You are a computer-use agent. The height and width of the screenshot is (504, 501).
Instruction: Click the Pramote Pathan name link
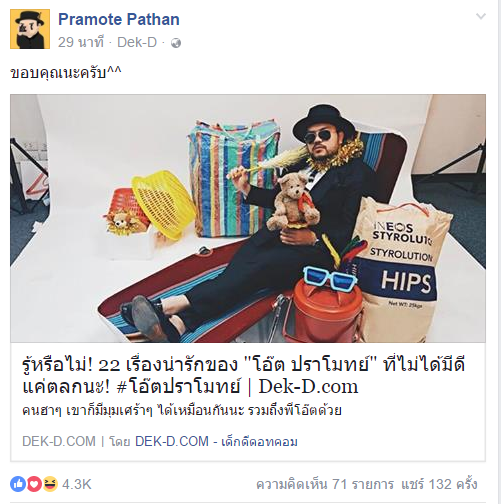click(x=119, y=19)
